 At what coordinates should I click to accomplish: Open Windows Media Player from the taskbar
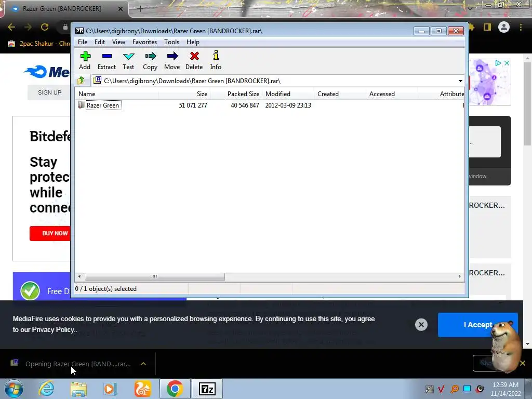click(110, 389)
